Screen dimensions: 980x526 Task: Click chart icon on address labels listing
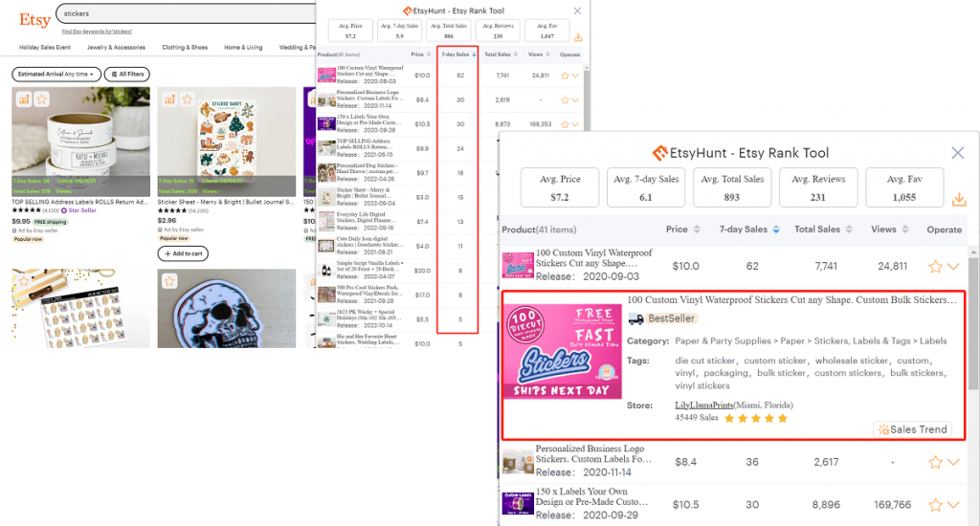pos(22,99)
